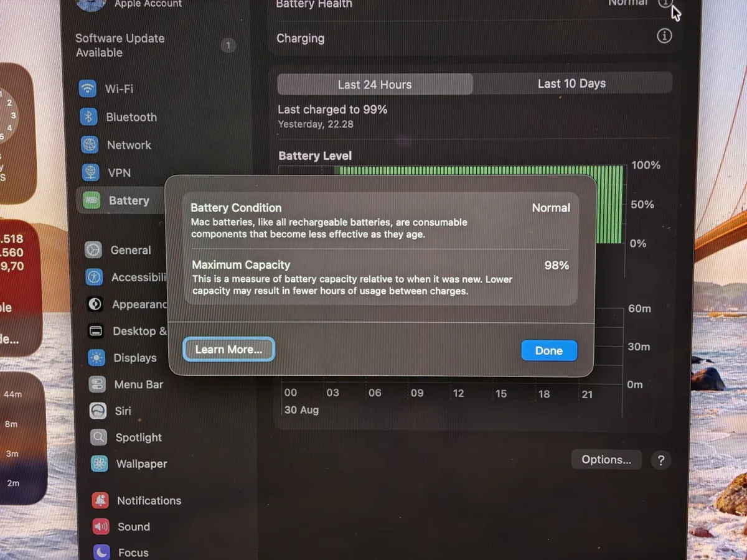Click the Done button
Viewport: 747px width, 560px height.
[549, 350]
